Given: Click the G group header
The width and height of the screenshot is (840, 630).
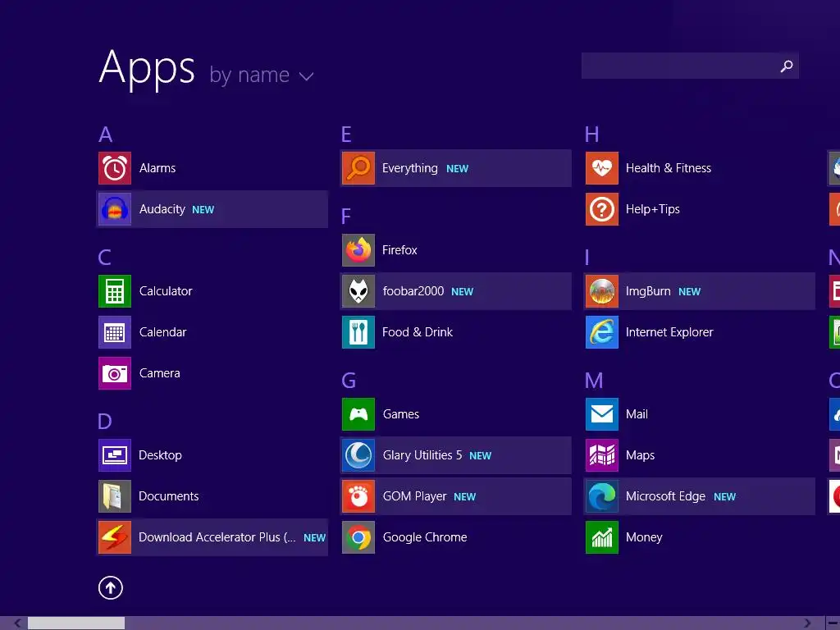Looking at the screenshot, I should click(349, 381).
